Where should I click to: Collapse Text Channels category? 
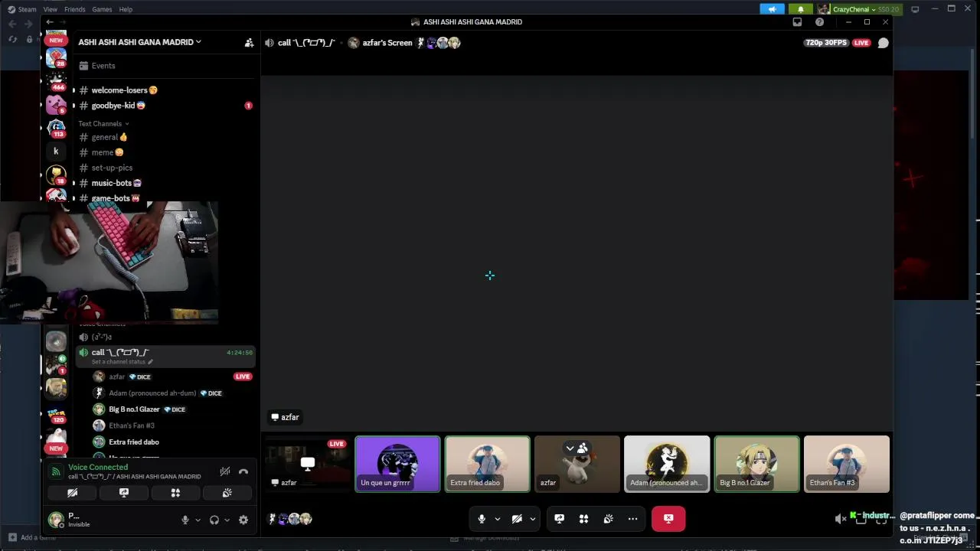pyautogui.click(x=103, y=123)
